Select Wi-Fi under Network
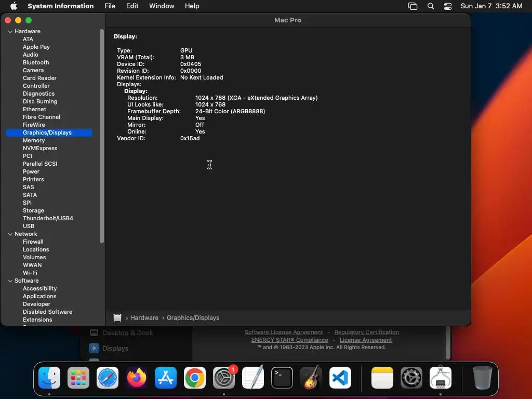 [x=30, y=273]
